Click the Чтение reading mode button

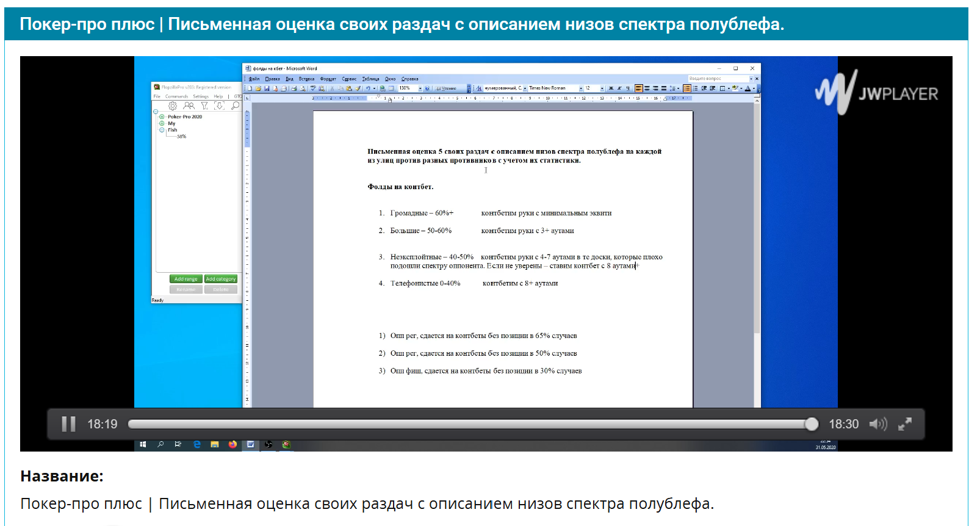446,88
